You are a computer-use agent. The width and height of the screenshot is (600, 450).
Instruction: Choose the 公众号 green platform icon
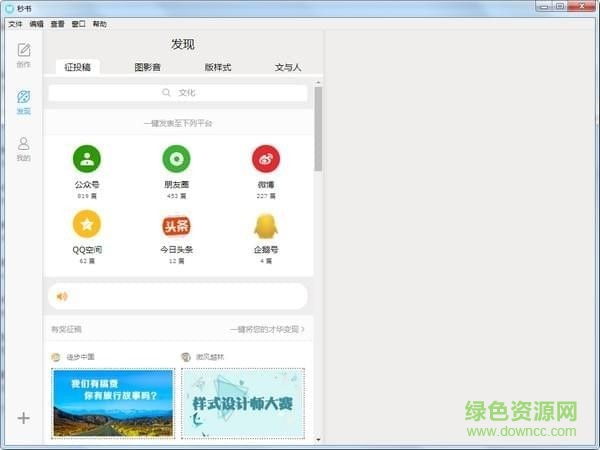[87, 158]
